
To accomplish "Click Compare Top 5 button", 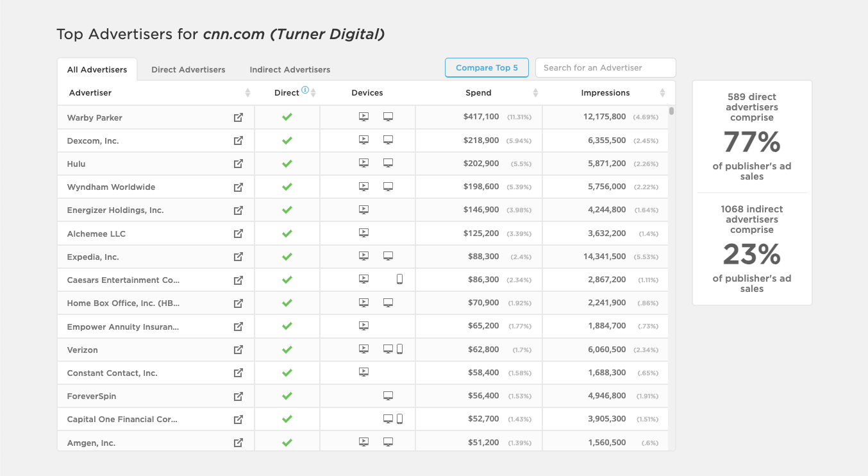I will [x=487, y=67].
